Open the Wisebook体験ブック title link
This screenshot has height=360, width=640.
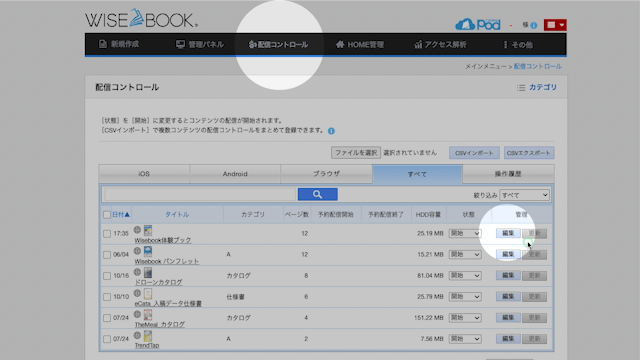point(163,240)
